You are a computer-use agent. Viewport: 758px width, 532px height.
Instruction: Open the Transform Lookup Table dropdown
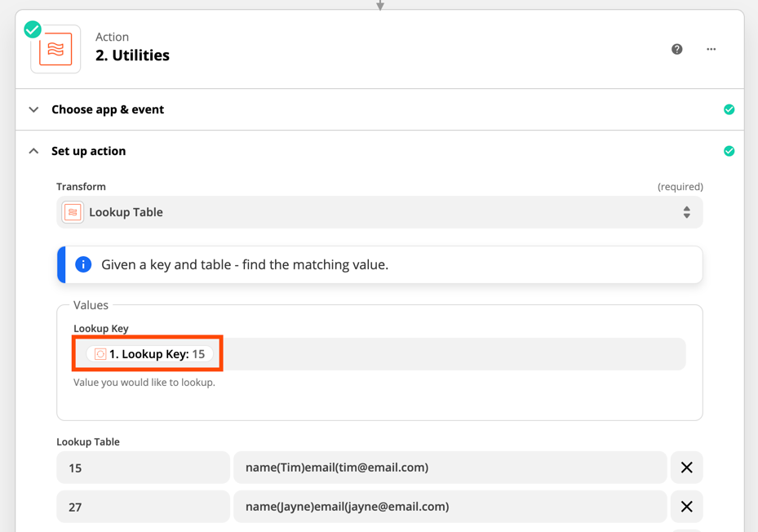(x=379, y=212)
